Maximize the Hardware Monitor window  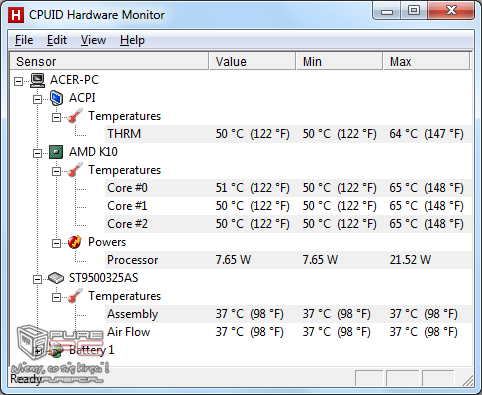click(414, 11)
